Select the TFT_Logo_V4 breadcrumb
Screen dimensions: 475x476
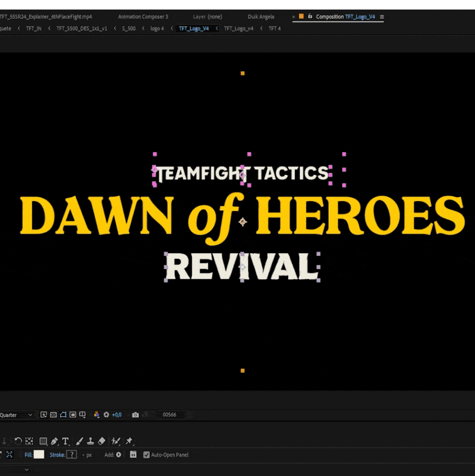coord(194,29)
